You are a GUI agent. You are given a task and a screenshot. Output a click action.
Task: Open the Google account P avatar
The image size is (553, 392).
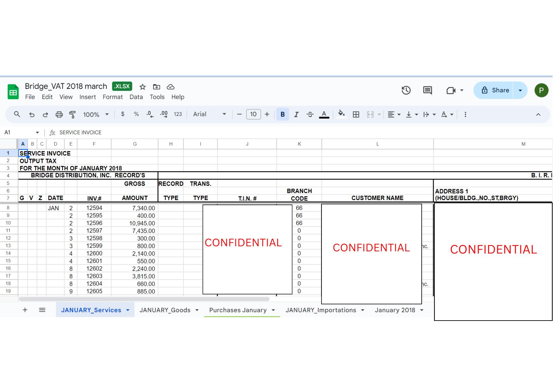[x=541, y=90]
